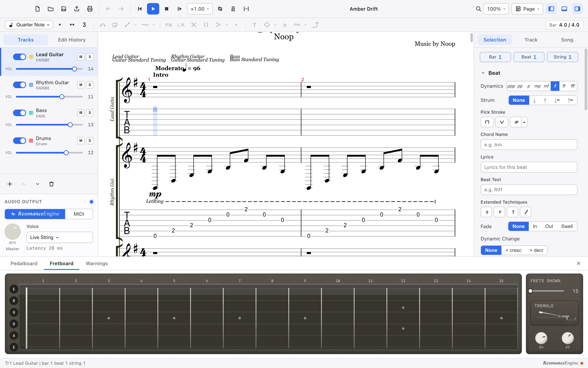This screenshot has height=368, width=588.
Task: Toggle the Drums track switch
Action: [x=19, y=141]
